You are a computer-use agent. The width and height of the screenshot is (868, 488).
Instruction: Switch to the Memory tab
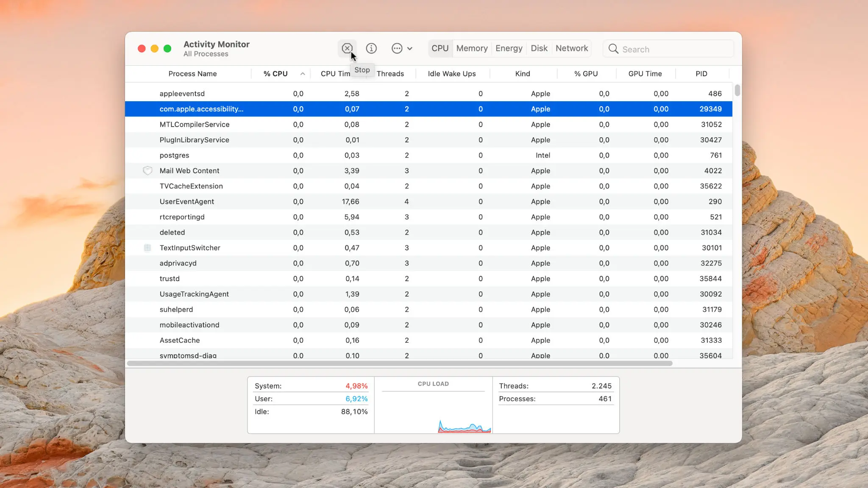click(x=472, y=48)
